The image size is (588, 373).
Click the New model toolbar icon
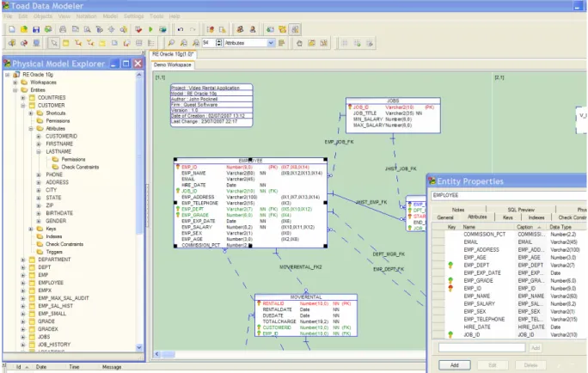coord(12,29)
